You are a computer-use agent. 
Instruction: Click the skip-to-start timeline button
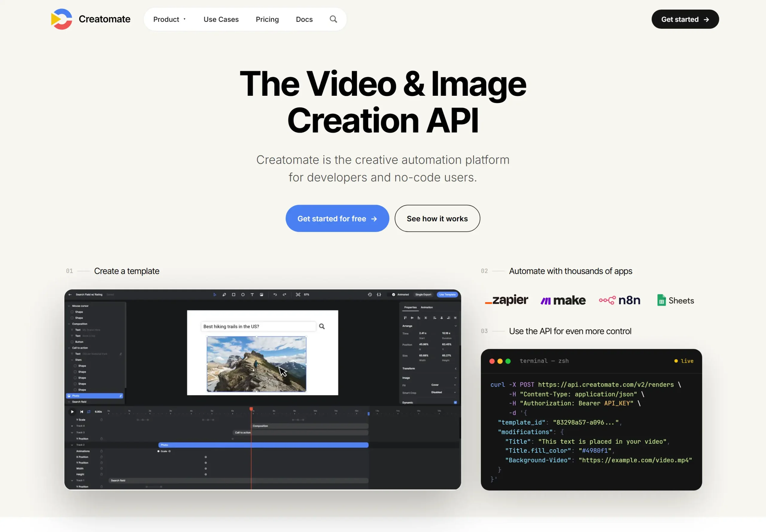click(82, 412)
